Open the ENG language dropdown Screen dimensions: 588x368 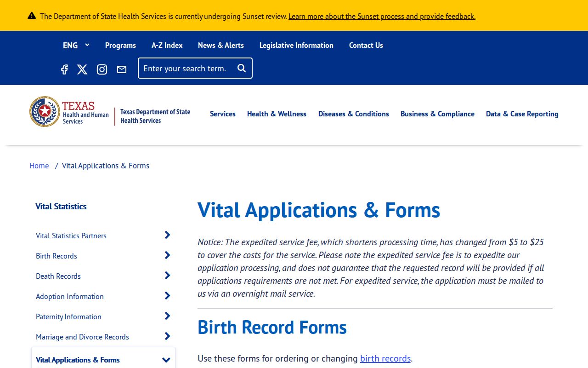pyautogui.click(x=76, y=45)
